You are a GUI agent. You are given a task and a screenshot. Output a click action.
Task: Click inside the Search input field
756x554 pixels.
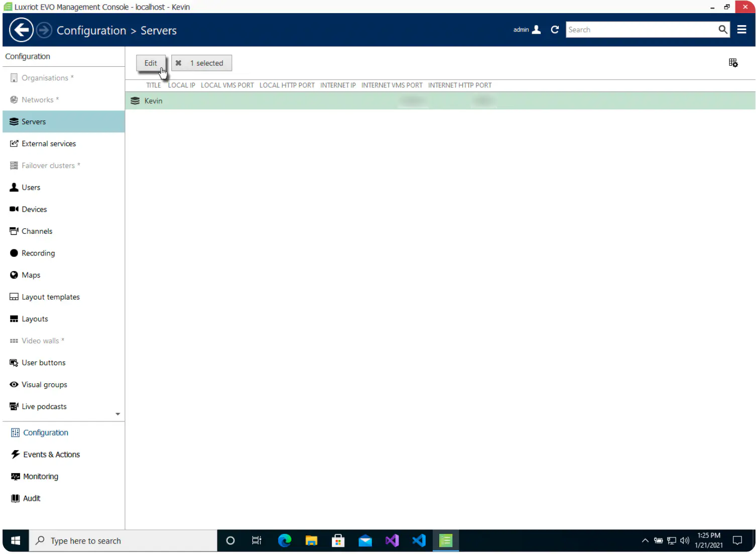[x=641, y=30]
